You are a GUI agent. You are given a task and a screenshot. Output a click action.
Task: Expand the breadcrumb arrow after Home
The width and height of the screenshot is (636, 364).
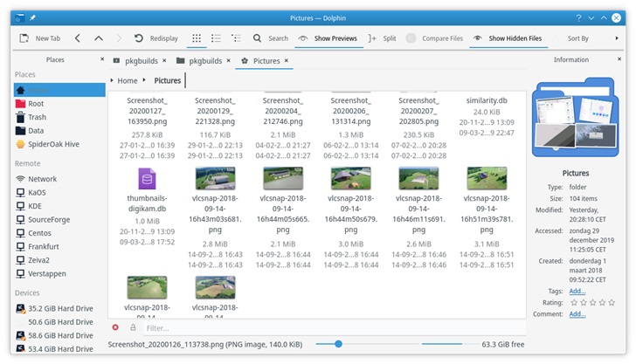[144, 80]
